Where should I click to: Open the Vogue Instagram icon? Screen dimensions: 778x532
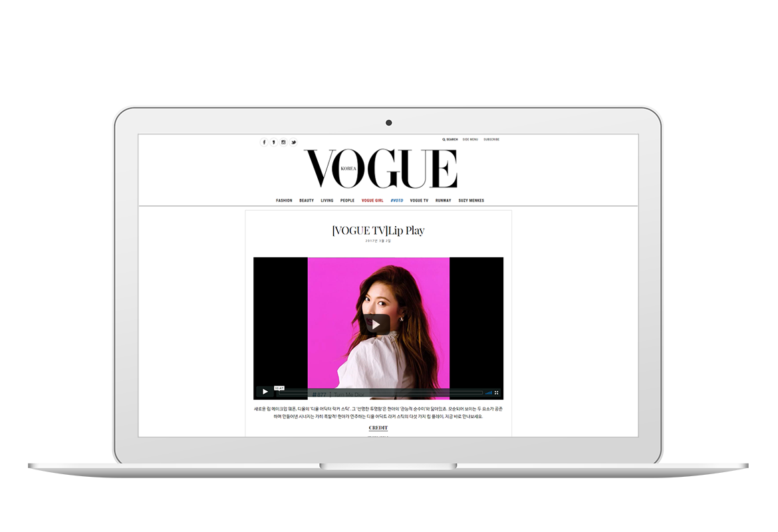click(x=283, y=142)
